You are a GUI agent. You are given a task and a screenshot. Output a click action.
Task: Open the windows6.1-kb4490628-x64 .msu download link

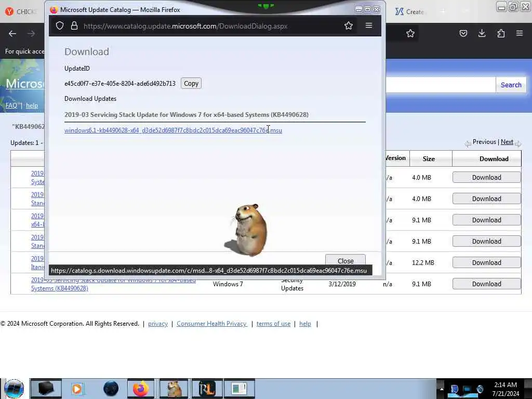tap(173, 130)
